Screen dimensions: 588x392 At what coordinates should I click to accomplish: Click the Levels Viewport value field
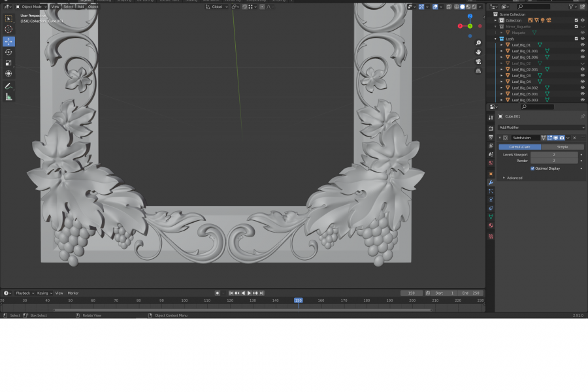tap(554, 155)
